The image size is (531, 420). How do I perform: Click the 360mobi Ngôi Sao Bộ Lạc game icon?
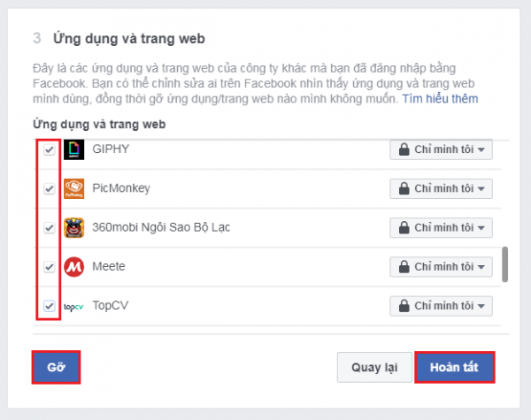coord(73,228)
